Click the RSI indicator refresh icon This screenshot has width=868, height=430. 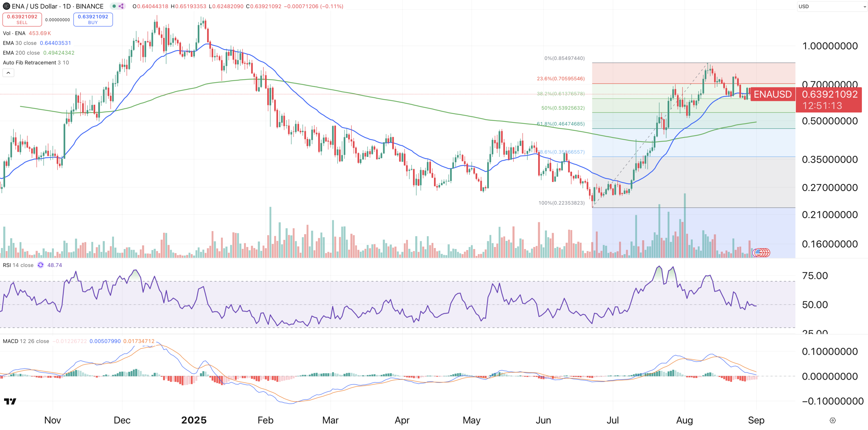click(x=40, y=265)
